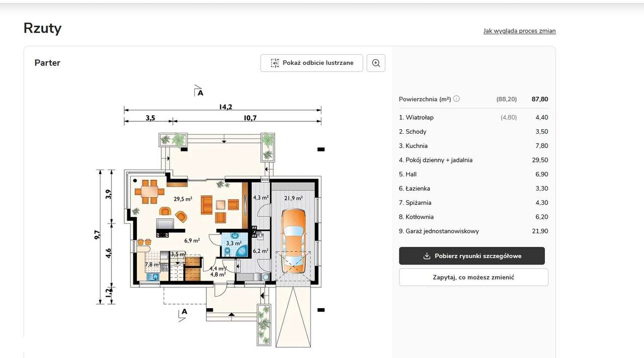Click the garage area value 21,90
This screenshot has height=358, width=644.
click(x=540, y=231)
